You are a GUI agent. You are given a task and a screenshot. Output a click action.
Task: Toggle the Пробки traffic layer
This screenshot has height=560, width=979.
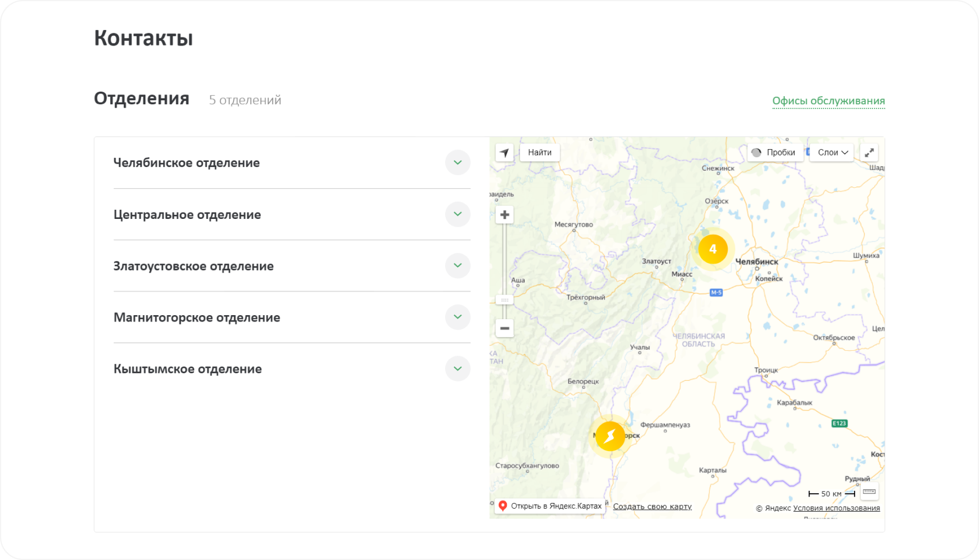[774, 153]
